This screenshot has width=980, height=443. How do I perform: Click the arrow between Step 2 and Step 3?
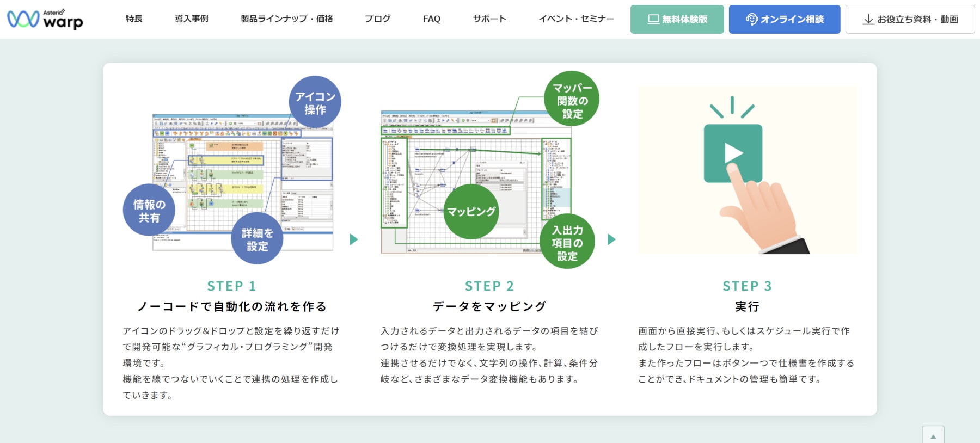coord(611,239)
